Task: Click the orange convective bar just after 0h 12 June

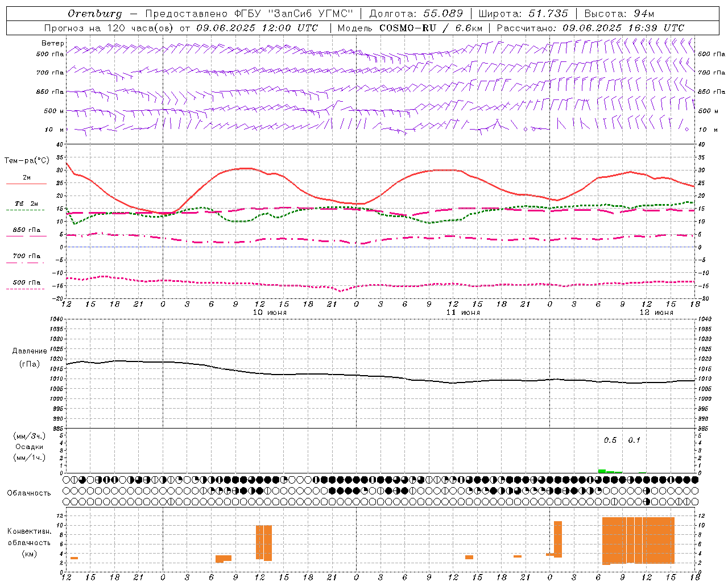Action: point(558,539)
